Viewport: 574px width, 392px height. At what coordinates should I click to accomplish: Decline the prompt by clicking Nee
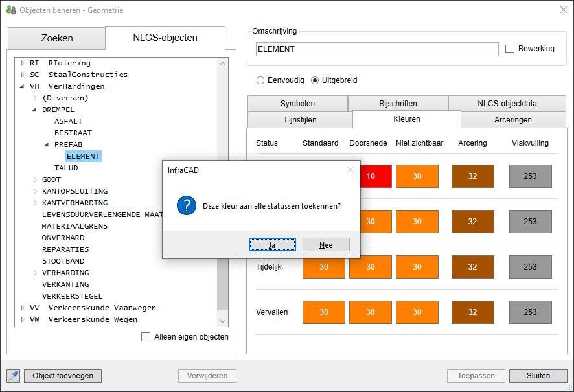(326, 245)
